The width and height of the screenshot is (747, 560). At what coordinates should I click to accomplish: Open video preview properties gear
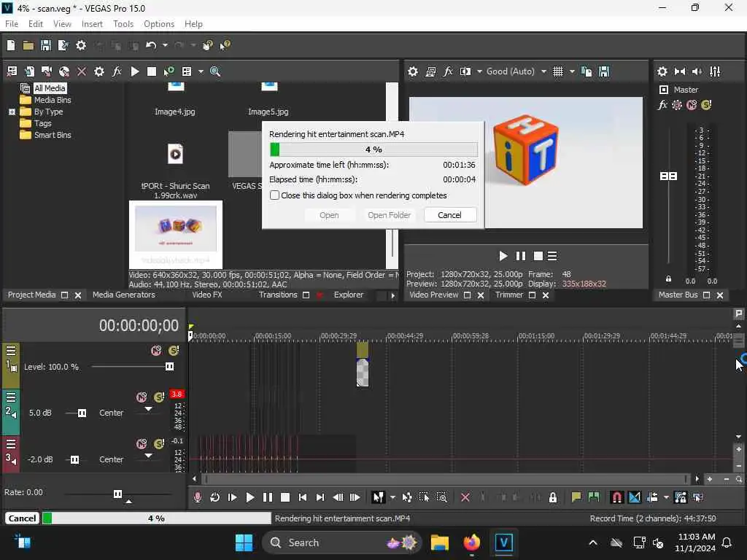tap(413, 71)
